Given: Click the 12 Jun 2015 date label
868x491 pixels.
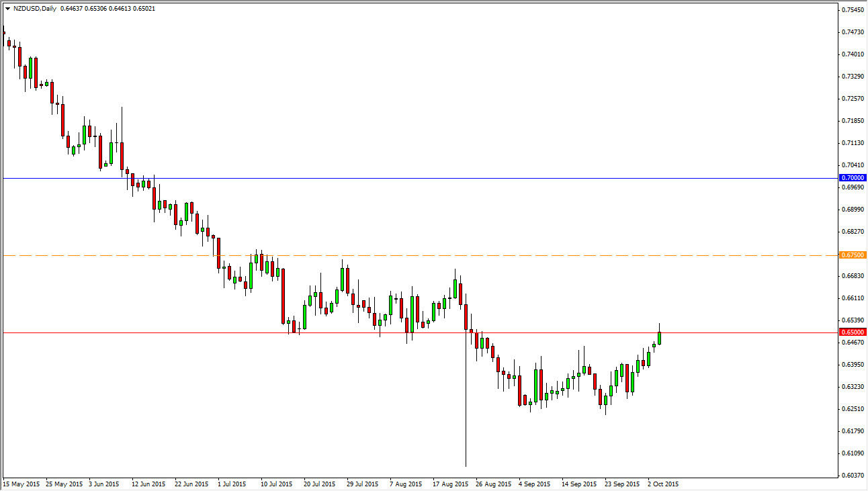Looking at the screenshot, I should 149,484.
